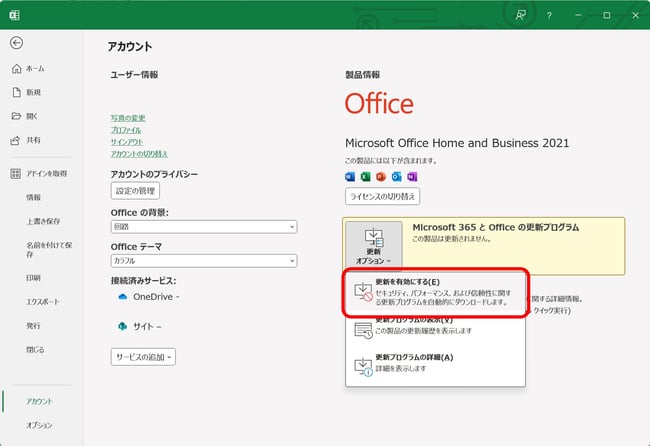Click the 更新プログラムの表示 history icon

(363, 330)
